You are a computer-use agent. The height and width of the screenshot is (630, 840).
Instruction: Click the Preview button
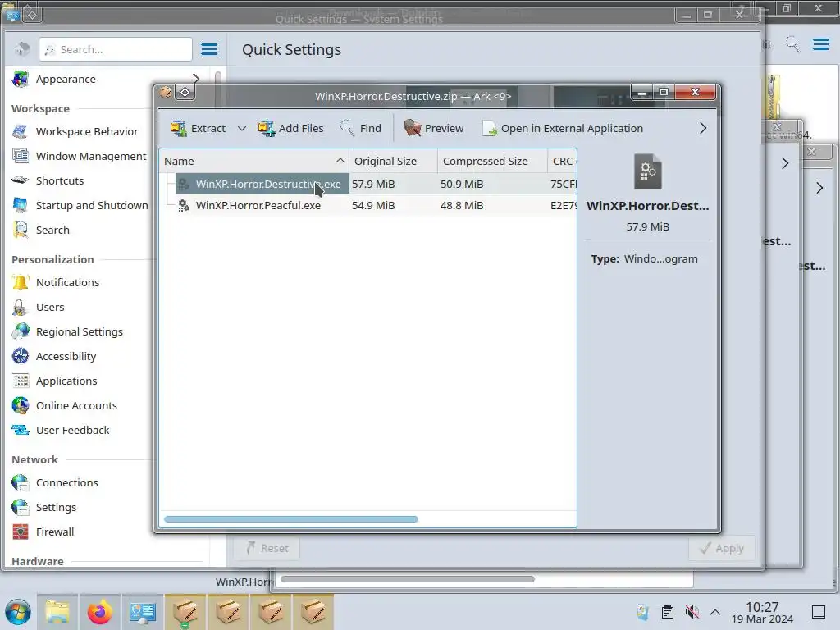tap(433, 129)
